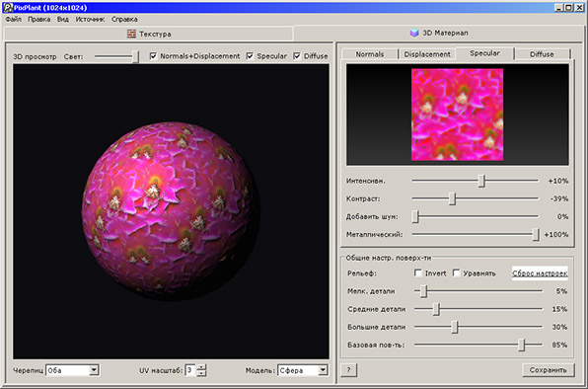Screen dimensions: 588x389
Task: Click the 3D cube icon on 3D Материал tab
Action: pyautogui.click(x=414, y=33)
